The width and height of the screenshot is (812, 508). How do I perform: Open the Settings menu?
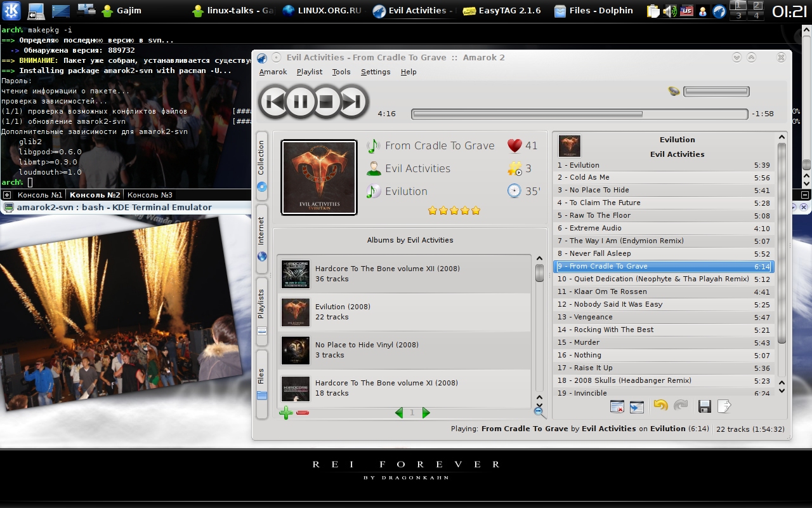pos(376,72)
